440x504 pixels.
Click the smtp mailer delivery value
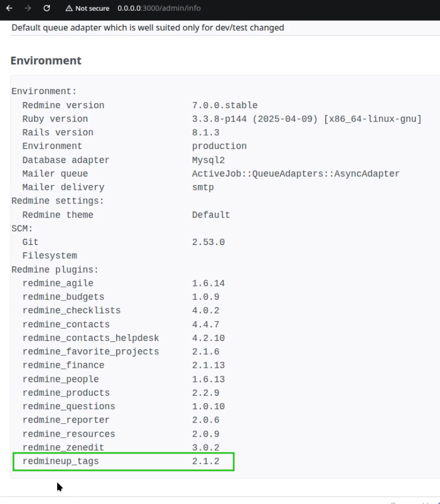[x=203, y=187]
